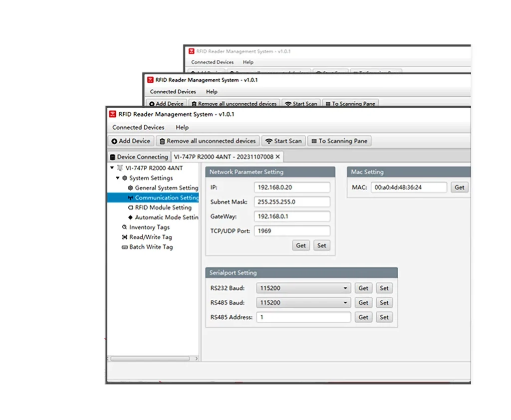Open RFID Module Setting item

tap(163, 208)
